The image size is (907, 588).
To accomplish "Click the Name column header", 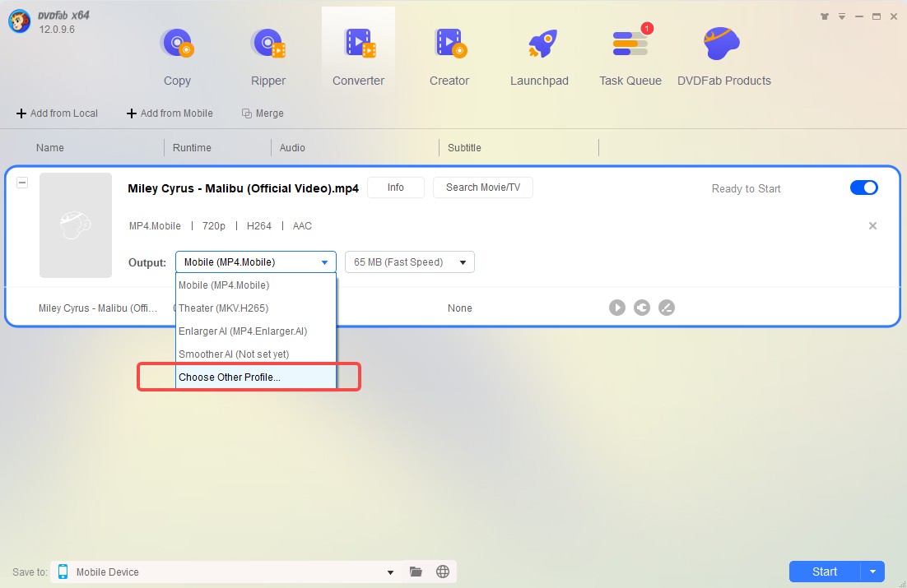I will point(49,147).
